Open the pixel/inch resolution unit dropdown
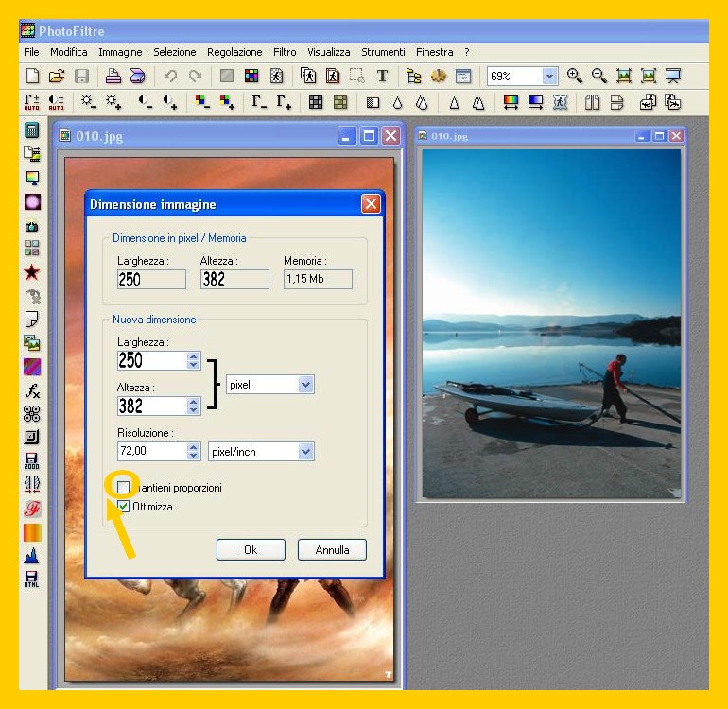Image resolution: width=728 pixels, height=709 pixels. (x=305, y=452)
